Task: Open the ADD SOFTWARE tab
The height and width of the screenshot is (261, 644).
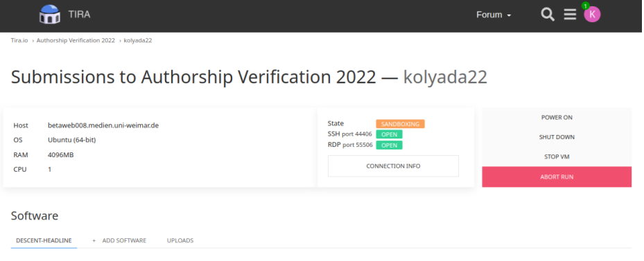Action: point(124,240)
